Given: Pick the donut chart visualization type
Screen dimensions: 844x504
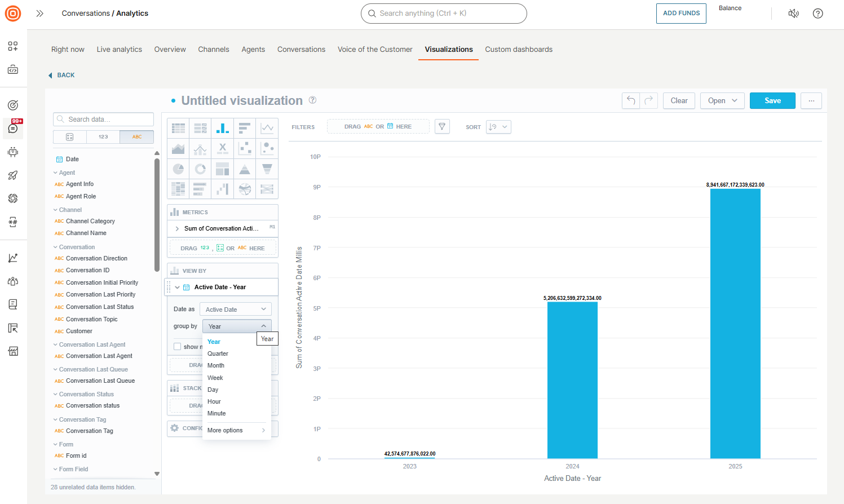Looking at the screenshot, I should (x=200, y=169).
